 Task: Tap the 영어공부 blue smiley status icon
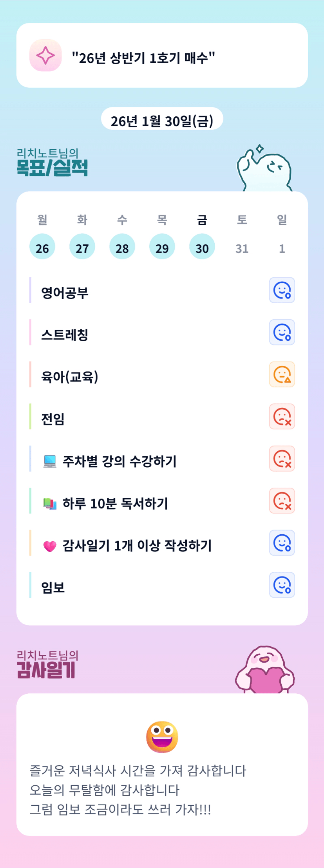[x=282, y=290]
